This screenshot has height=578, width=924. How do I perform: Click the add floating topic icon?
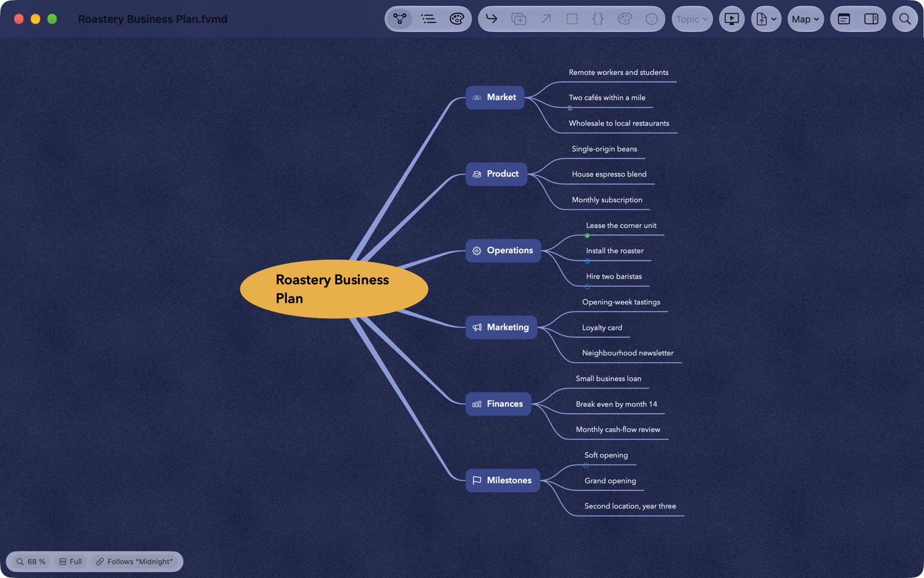(x=519, y=19)
